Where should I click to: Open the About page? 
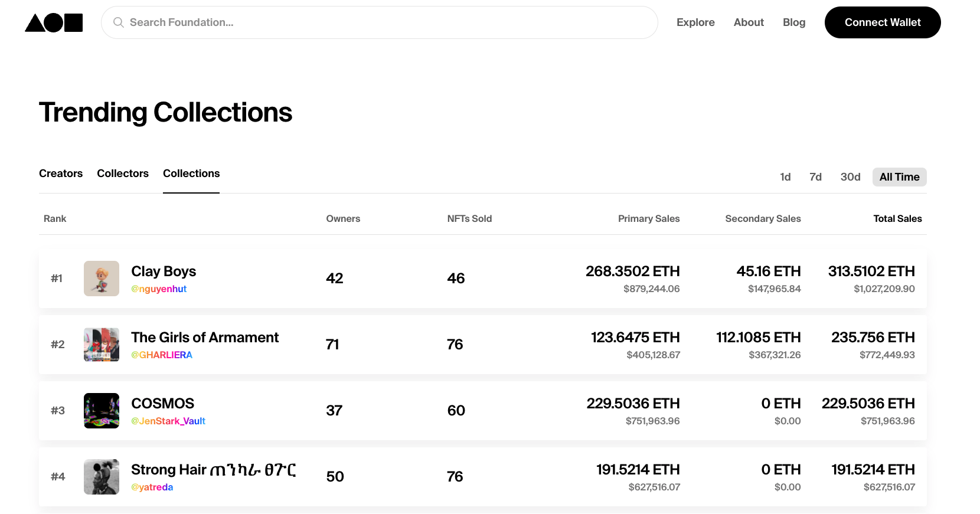(x=749, y=22)
